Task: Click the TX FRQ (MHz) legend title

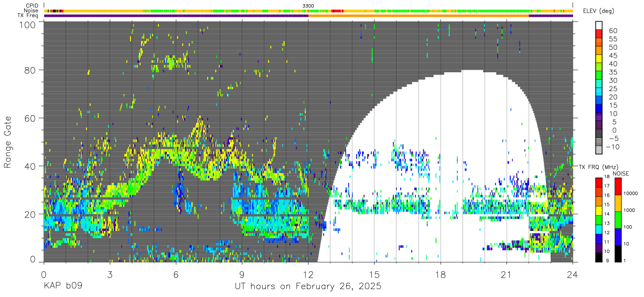Action: tap(598, 167)
